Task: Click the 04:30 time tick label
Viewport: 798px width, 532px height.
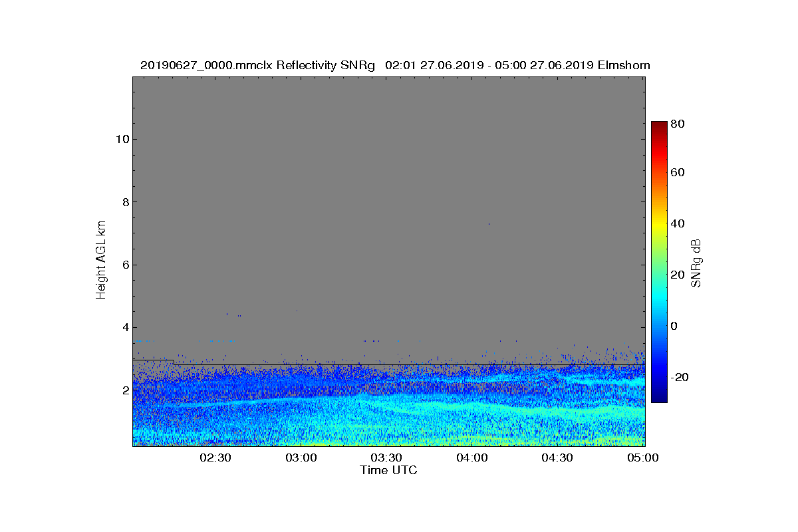Action: [557, 458]
